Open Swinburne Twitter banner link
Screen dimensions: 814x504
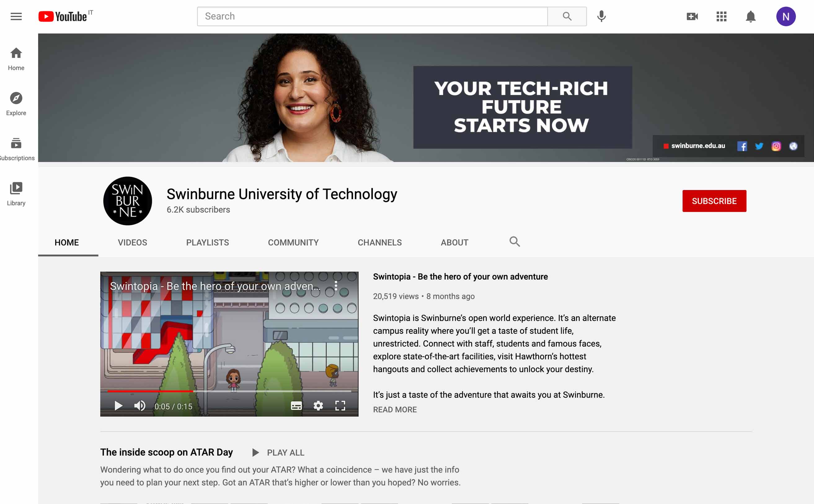[x=759, y=146]
